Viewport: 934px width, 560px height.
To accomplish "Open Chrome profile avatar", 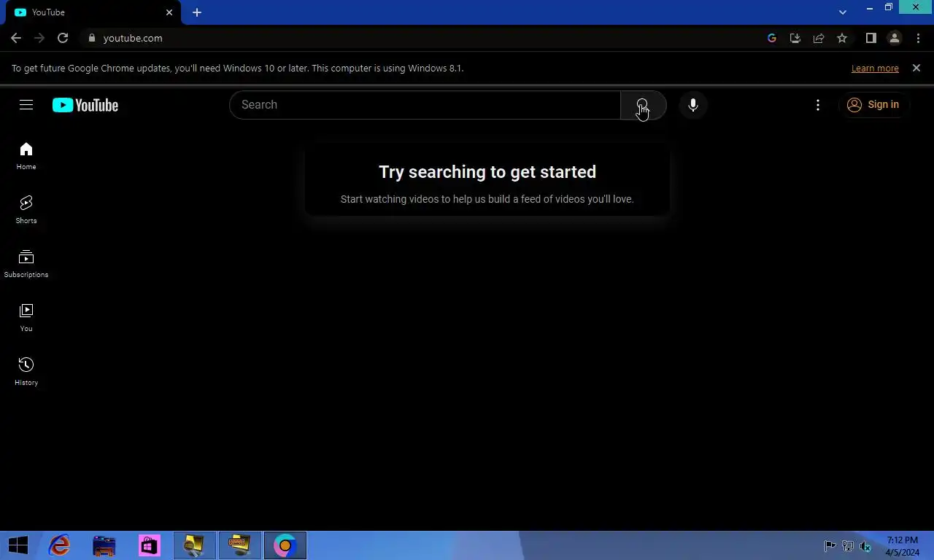I will 894,38.
